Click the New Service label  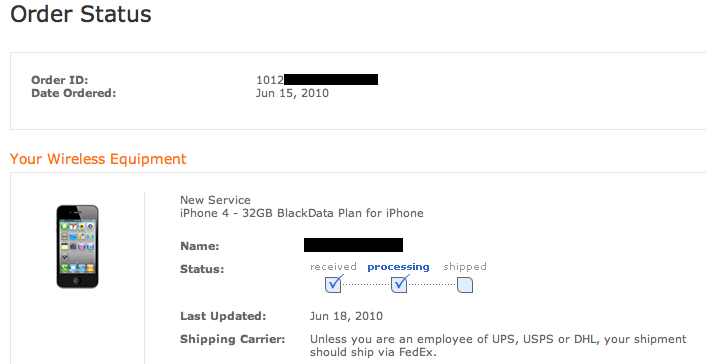click(215, 200)
